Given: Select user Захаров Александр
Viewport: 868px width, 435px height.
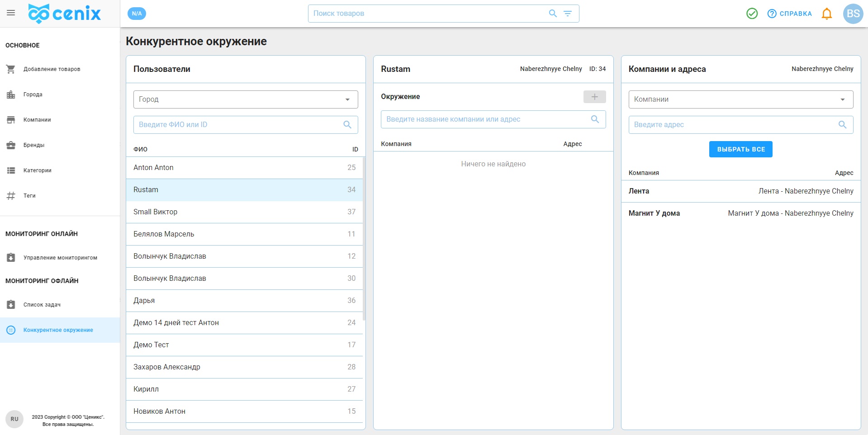Looking at the screenshot, I should (x=244, y=367).
